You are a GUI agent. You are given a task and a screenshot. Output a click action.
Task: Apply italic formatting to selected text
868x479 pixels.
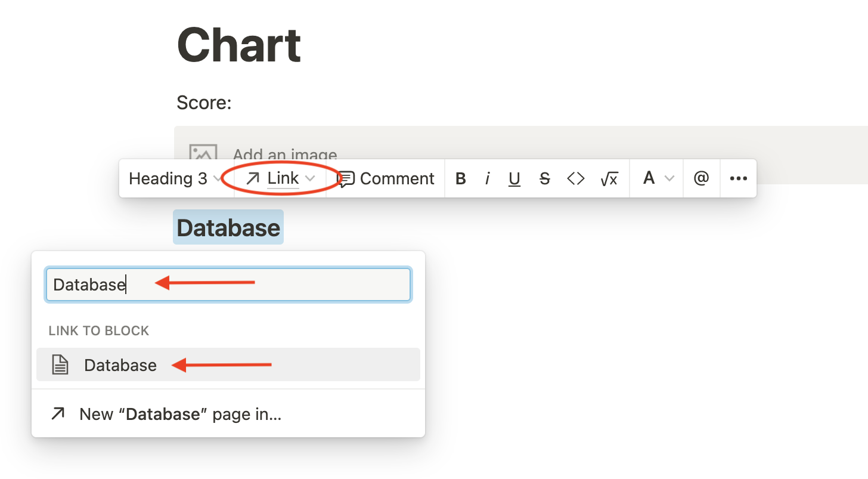point(487,178)
